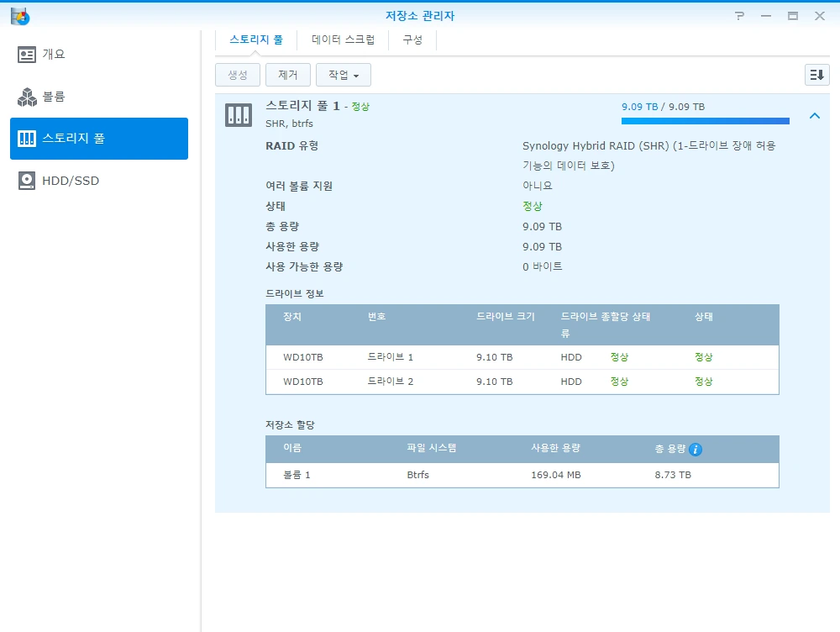The width and height of the screenshot is (840, 632).
Task: Click the 파일 시스템 column header
Action: tap(431, 448)
